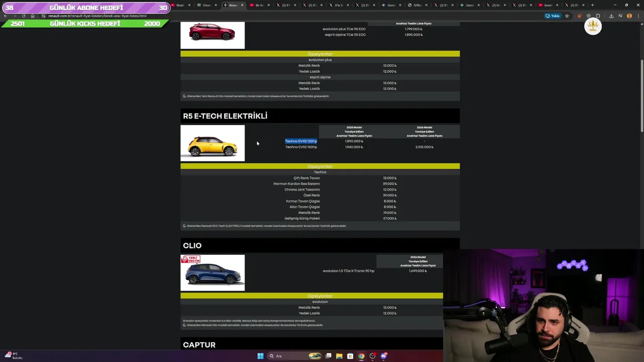Bookmark this page with the star icon
This screenshot has width=644, height=362.
[567, 16]
